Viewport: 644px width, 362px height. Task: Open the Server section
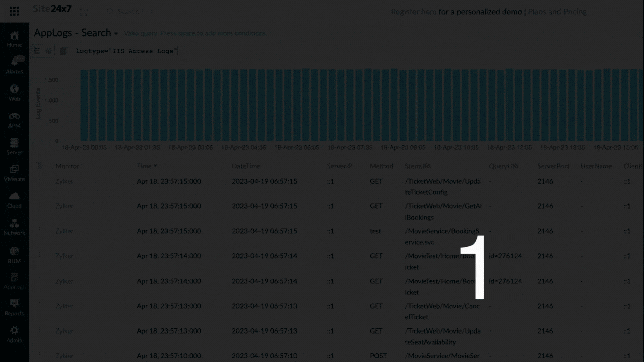(14, 146)
